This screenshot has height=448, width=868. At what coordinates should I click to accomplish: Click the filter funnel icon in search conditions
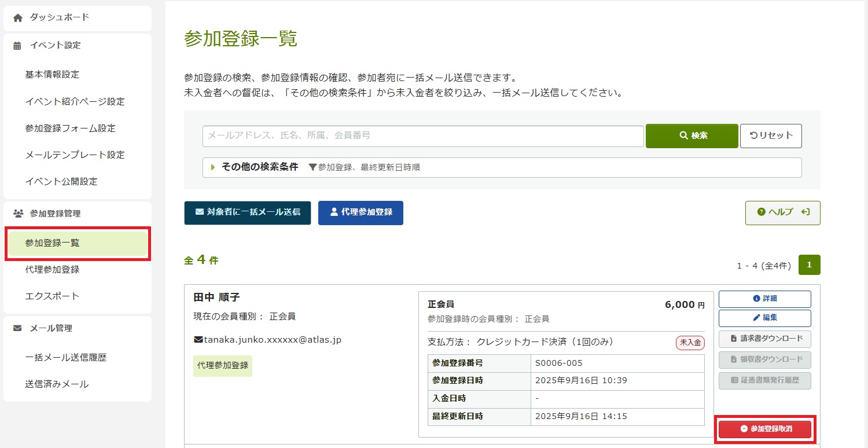312,167
